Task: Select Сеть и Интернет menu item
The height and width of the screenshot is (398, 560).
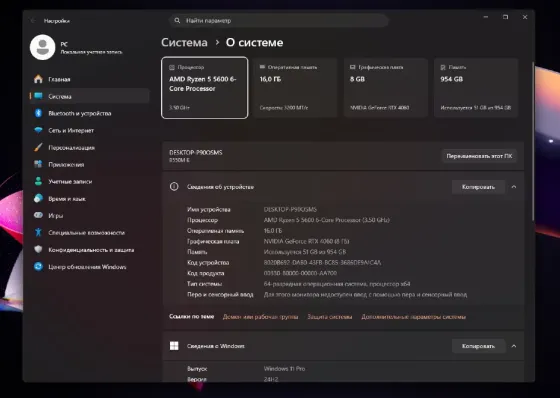Action: coord(89,130)
